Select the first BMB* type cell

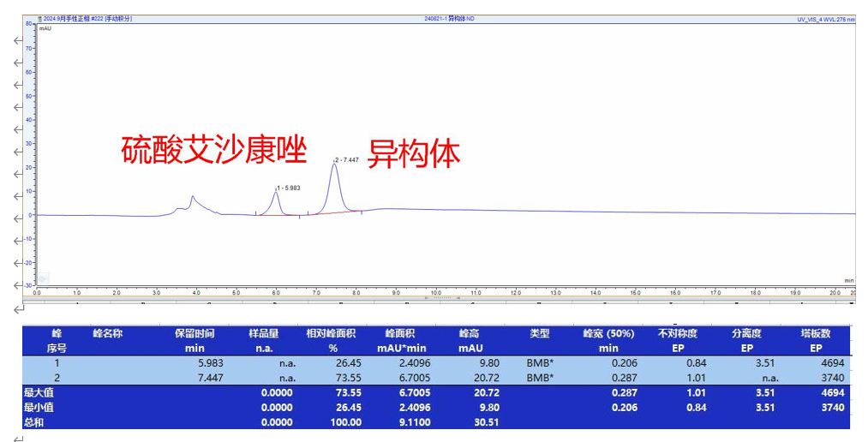[x=540, y=363]
